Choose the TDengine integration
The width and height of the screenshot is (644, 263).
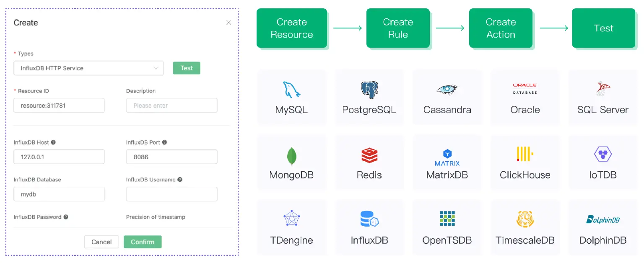292,227
